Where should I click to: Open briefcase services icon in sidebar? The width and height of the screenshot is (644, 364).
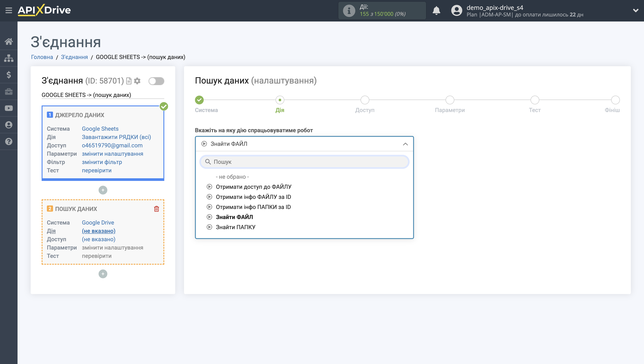point(9,92)
